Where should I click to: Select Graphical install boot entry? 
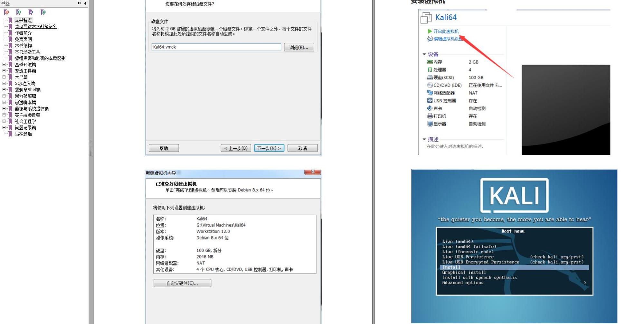464,272
